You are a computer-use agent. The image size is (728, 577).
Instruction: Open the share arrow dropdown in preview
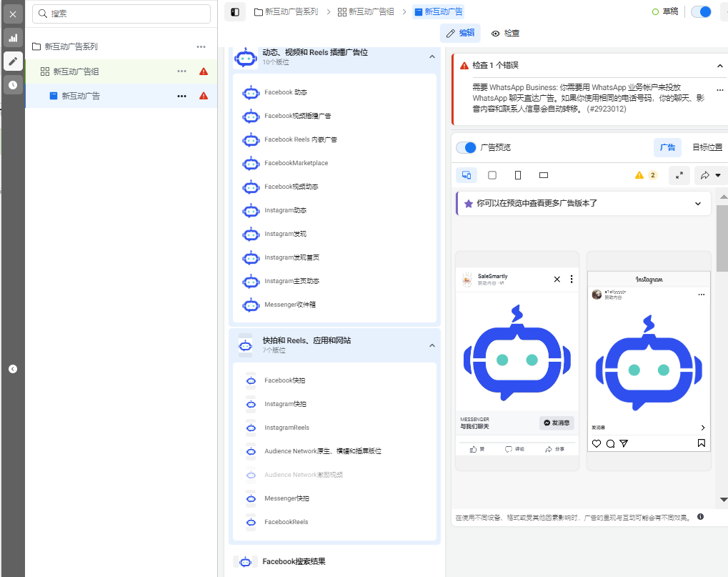710,175
